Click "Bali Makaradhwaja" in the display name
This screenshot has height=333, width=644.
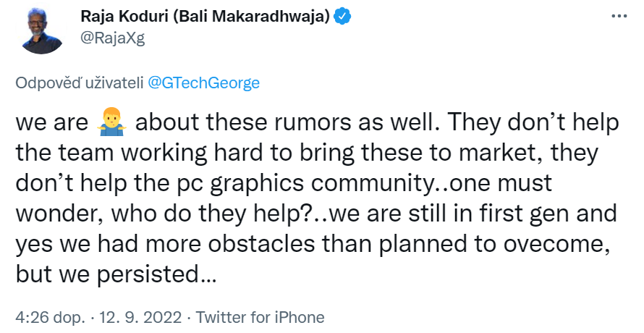(x=254, y=17)
